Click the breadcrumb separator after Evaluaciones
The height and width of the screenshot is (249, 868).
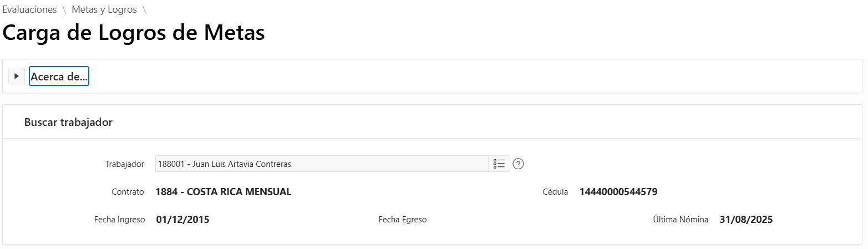point(64,9)
